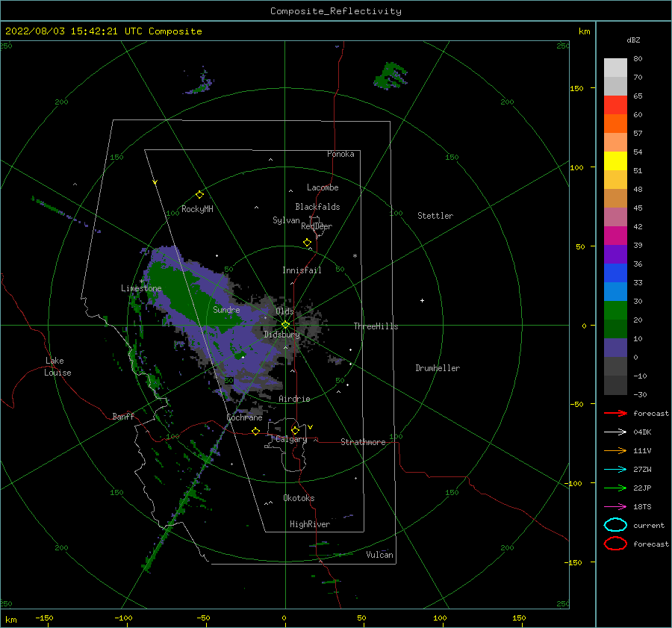The width and height of the screenshot is (672, 628).
Task: Click the Composite_Reflectivity title
Action: 336,11
